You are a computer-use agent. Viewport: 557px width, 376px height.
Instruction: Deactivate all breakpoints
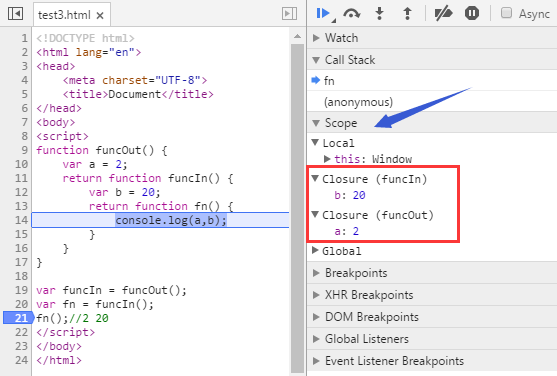(443, 14)
